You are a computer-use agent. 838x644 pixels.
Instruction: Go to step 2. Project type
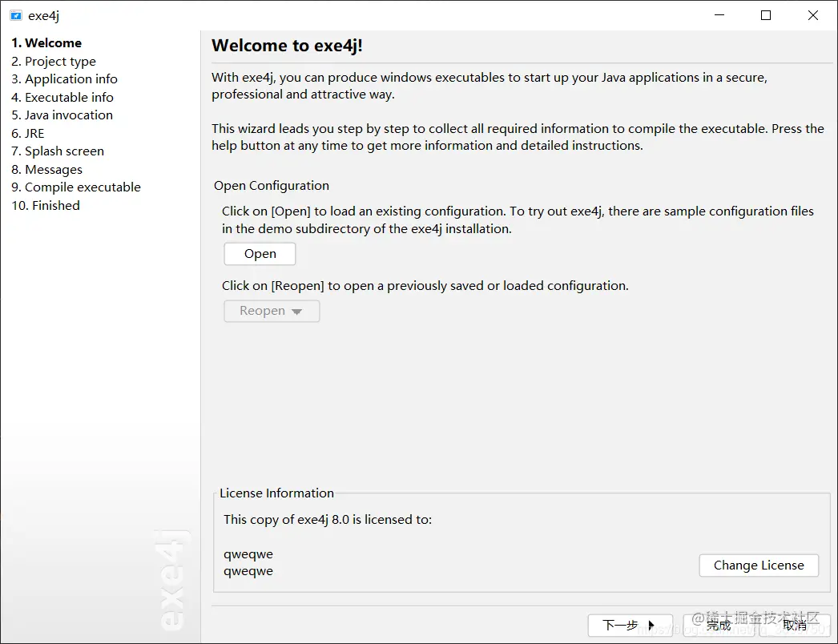(x=54, y=62)
